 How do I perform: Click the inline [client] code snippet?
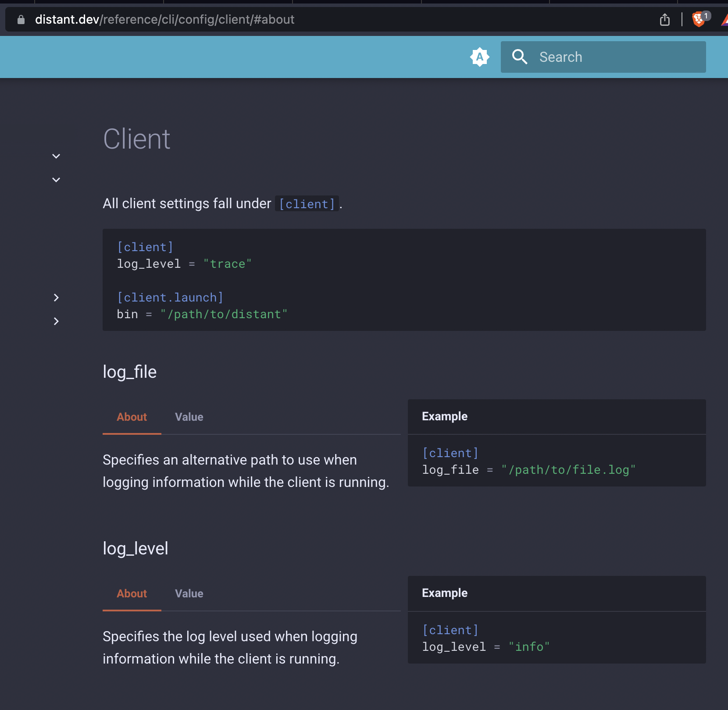click(x=307, y=204)
